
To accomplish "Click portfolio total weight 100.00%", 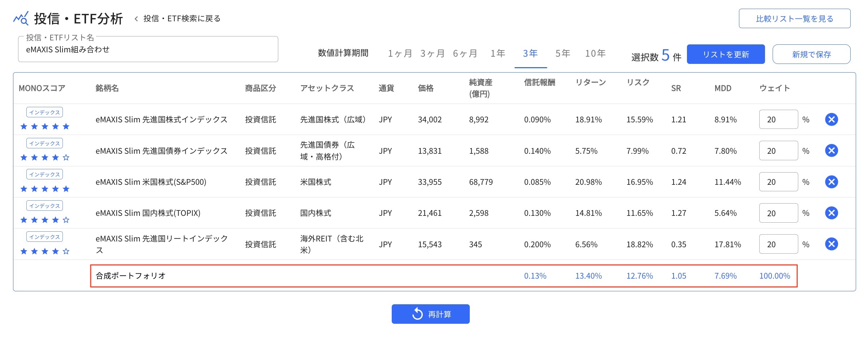I will pos(775,276).
